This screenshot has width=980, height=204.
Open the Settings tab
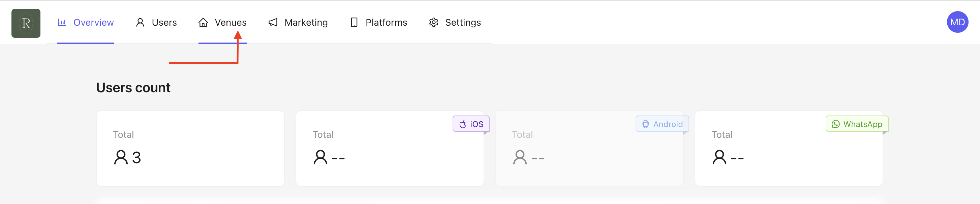coord(463,23)
